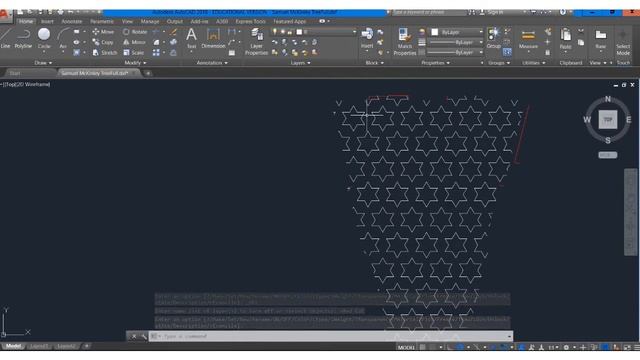This screenshot has height=360, width=640.
Task: Click the Paste clipboard icon
Action: (x=565, y=39)
